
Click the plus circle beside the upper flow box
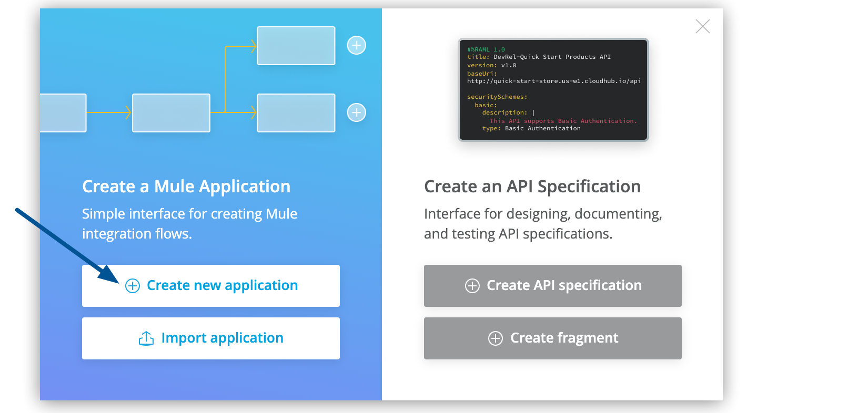pyautogui.click(x=357, y=45)
